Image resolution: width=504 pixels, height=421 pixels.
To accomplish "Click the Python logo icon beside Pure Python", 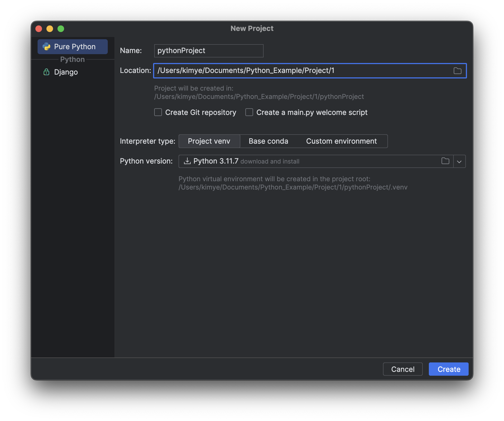I will click(46, 47).
